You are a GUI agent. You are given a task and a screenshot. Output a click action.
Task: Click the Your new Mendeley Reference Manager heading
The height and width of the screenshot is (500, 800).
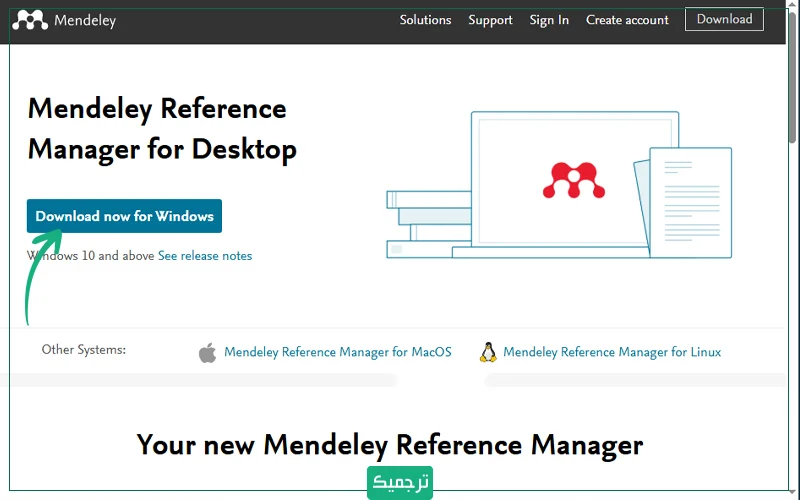389,444
